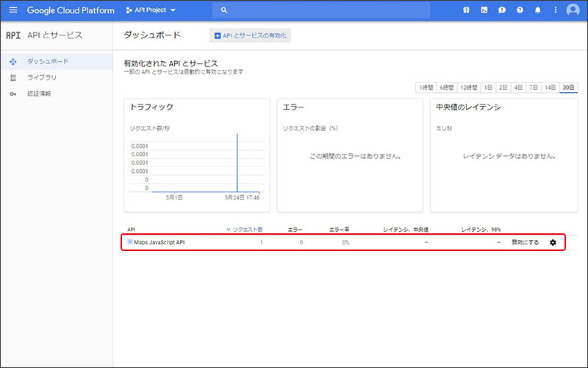588x368 pixels.
Task: Open the help question mark icon
Action: 520,10
